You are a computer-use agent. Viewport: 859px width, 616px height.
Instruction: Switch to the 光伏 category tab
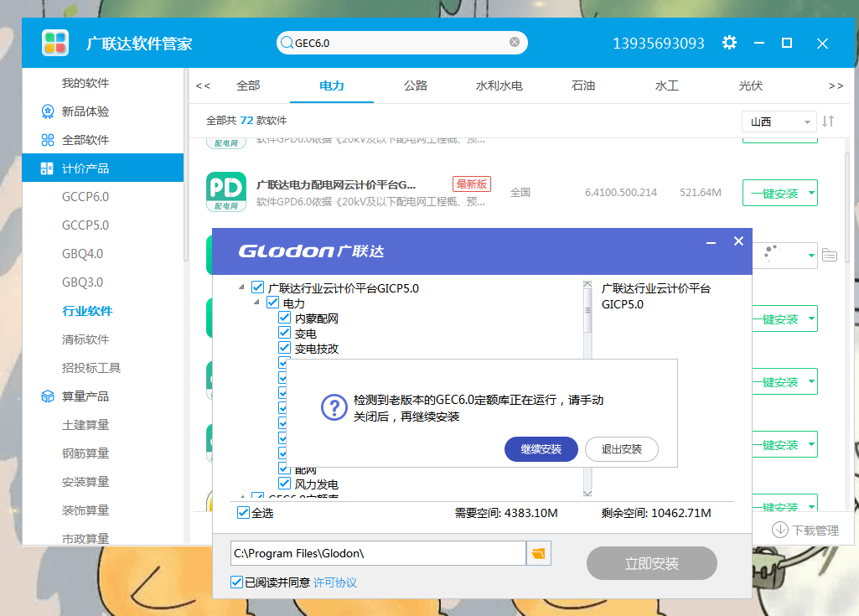click(751, 85)
